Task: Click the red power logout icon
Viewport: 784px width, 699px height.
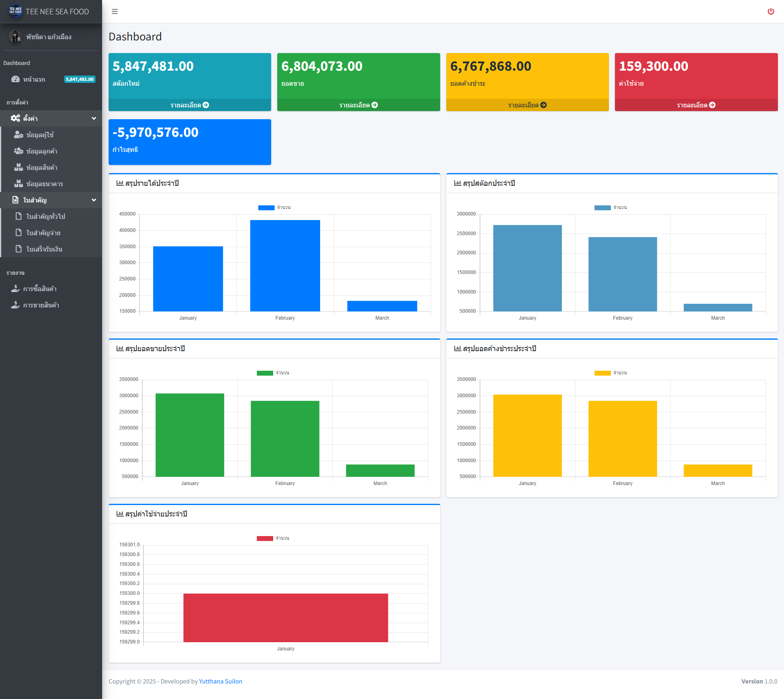Action: pyautogui.click(x=771, y=11)
